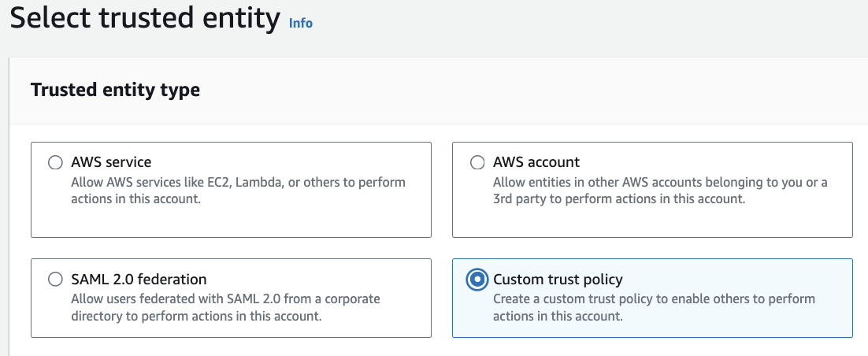Click the "AWS service" option label text

[111, 162]
